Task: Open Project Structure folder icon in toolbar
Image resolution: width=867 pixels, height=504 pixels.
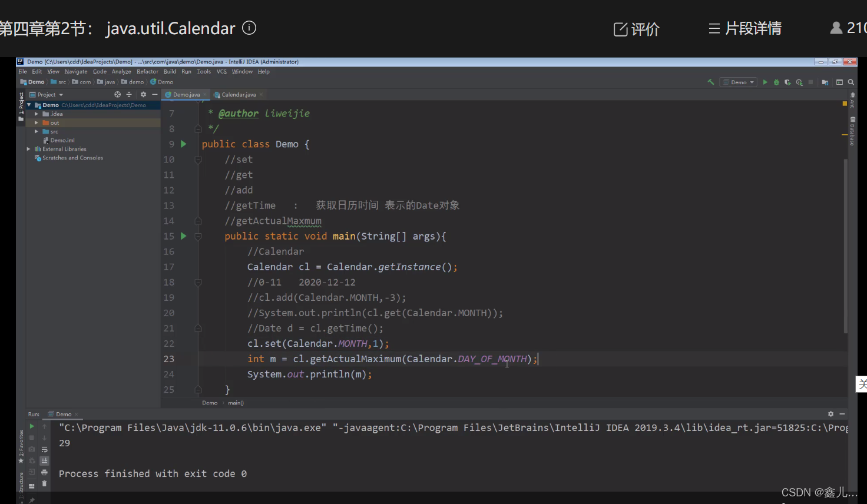Action: (825, 82)
